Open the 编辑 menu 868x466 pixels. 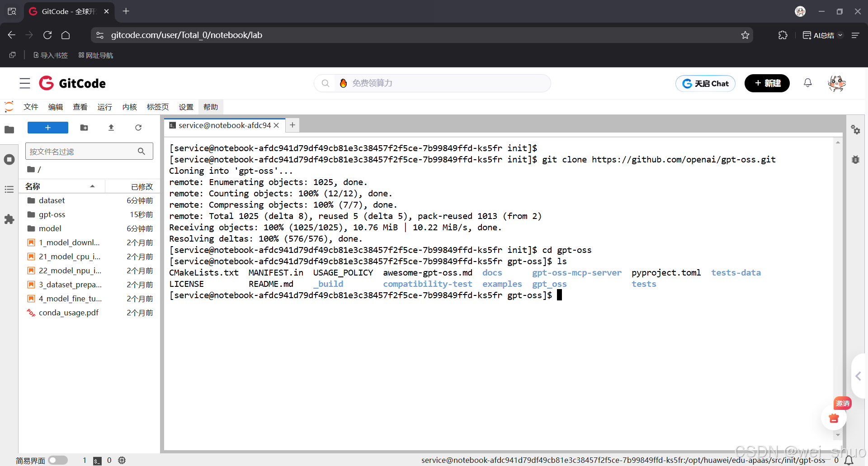tap(56, 107)
